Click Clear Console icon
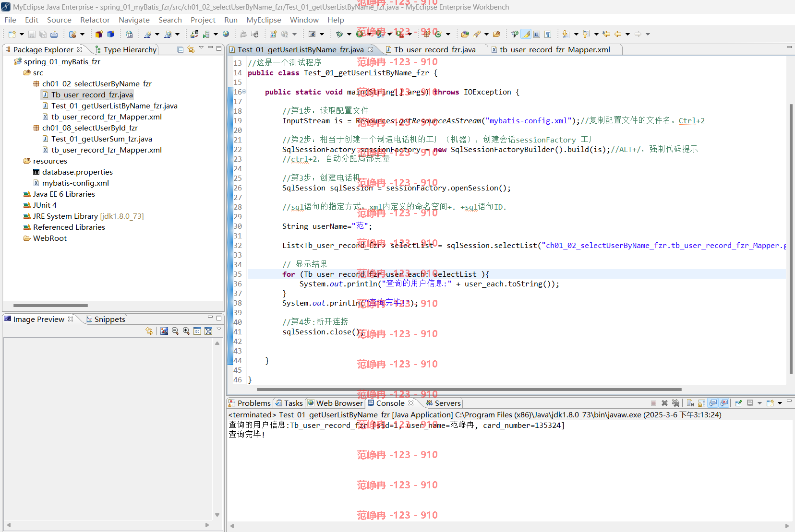 [x=690, y=403]
